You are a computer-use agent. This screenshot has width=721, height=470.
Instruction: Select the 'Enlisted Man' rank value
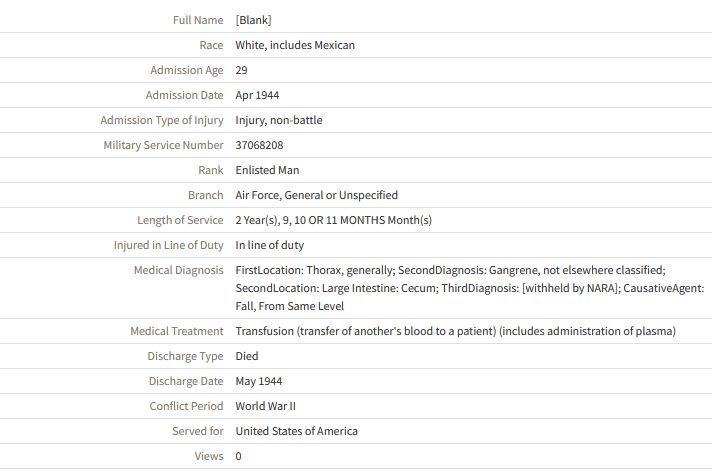point(267,170)
